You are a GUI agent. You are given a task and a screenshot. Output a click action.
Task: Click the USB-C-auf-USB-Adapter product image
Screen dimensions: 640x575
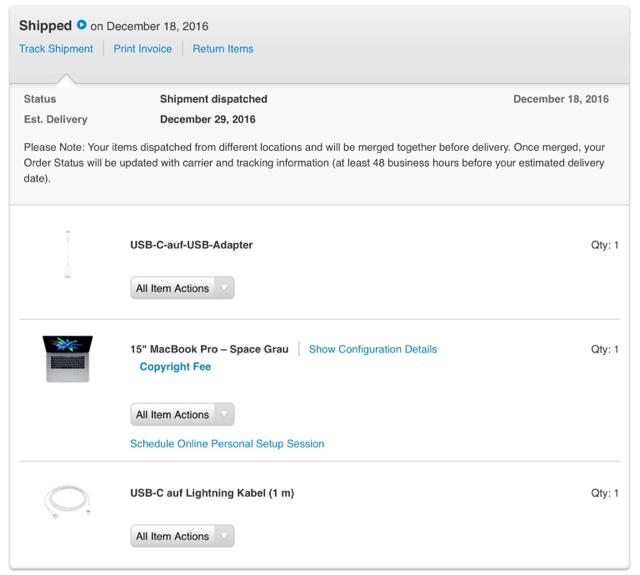tap(68, 253)
